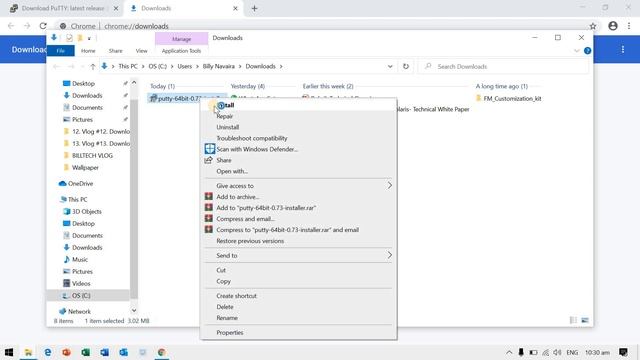The height and width of the screenshot is (360, 640).
Task: Click the WinRAR icon beside Add to putty-64bit-0.73-installer.rar
Action: point(209,208)
